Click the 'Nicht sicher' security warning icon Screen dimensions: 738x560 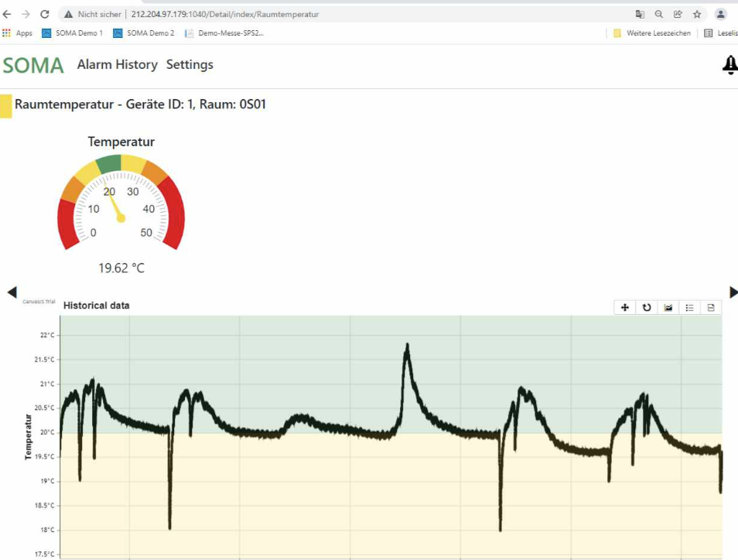[x=69, y=14]
